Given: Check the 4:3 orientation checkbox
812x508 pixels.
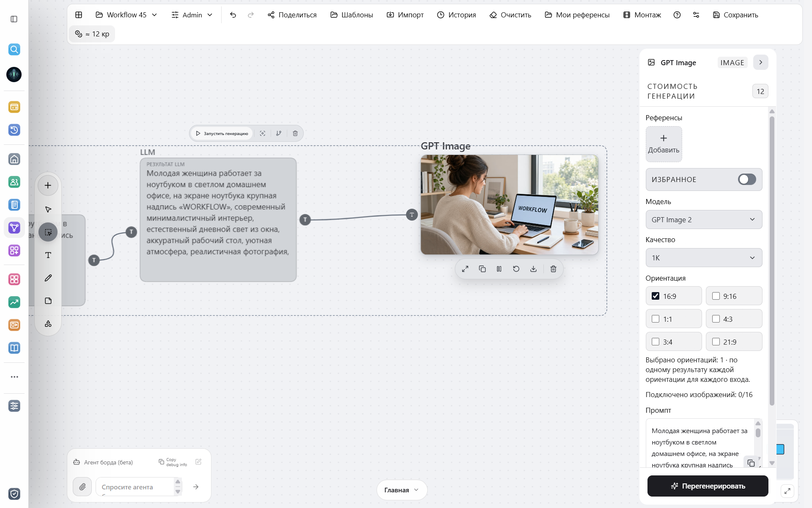Looking at the screenshot, I should (x=716, y=319).
